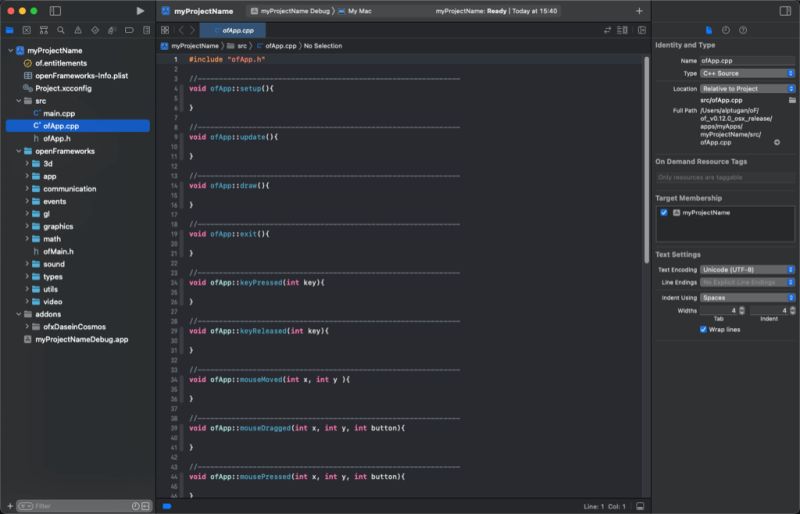Open the Breakpoint navigator

click(x=129, y=30)
